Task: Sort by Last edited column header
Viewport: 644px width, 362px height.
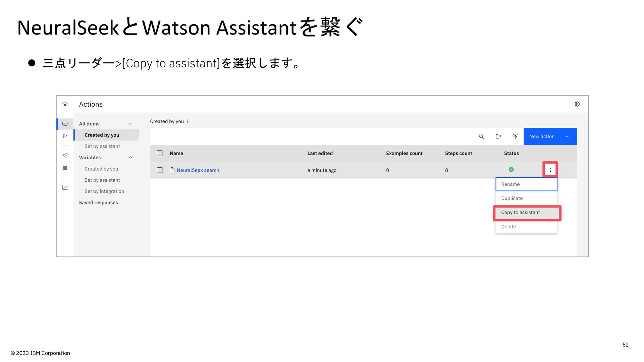Action: [320, 153]
